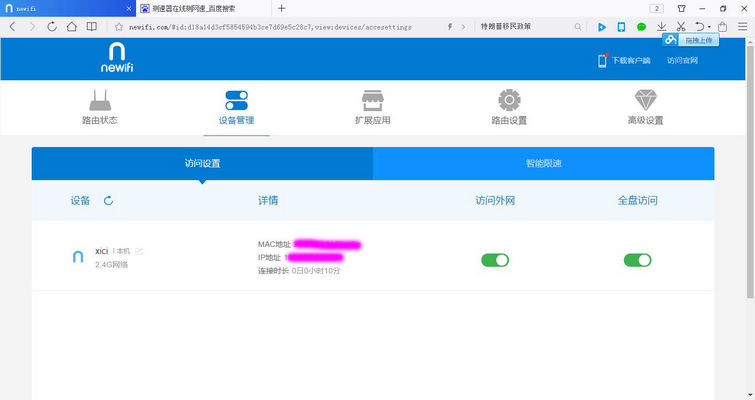Switch to the 访问设置 tab

pyautogui.click(x=202, y=164)
